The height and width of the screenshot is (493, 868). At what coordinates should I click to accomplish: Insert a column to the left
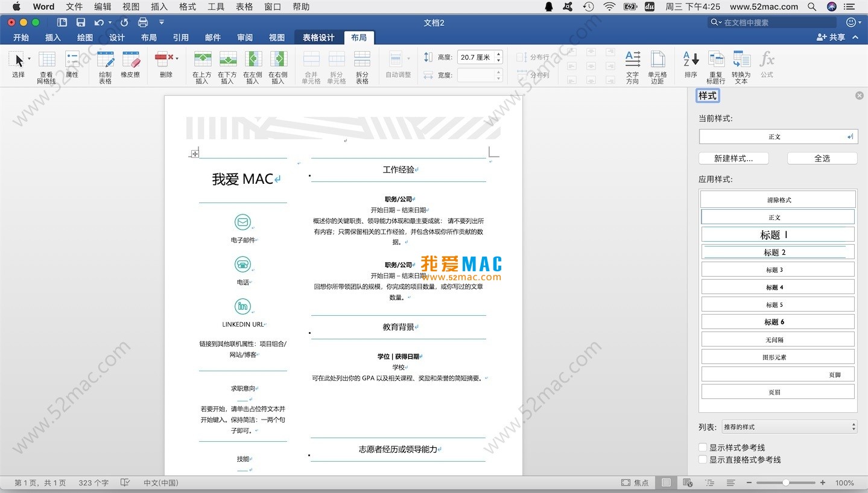252,67
